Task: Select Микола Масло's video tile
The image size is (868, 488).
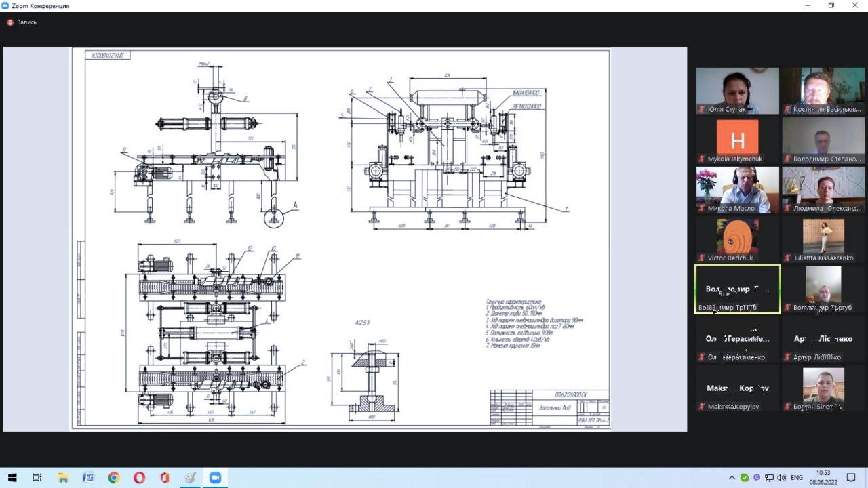Action: [738, 190]
